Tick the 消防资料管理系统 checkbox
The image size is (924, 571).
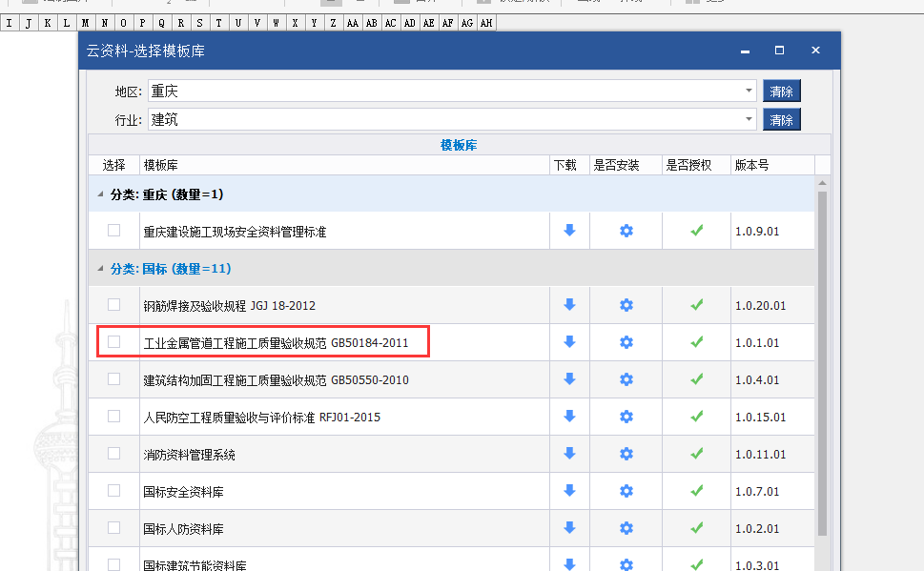[x=114, y=454]
